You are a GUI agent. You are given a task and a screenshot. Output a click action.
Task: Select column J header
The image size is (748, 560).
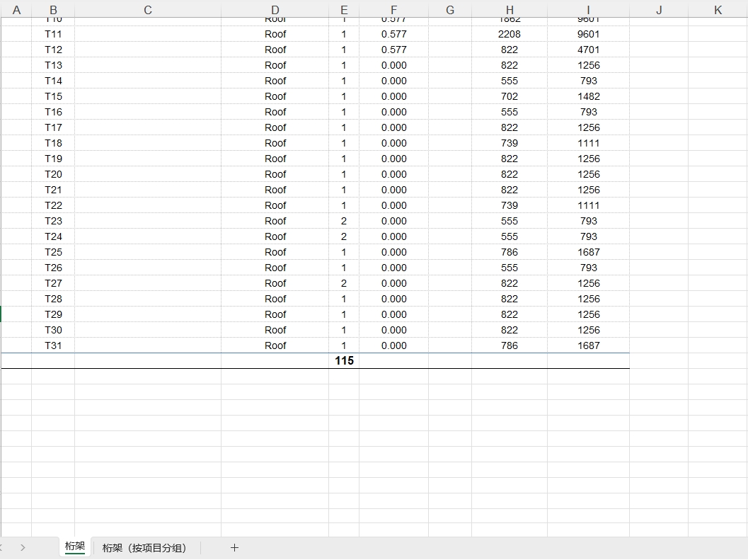[x=659, y=9]
